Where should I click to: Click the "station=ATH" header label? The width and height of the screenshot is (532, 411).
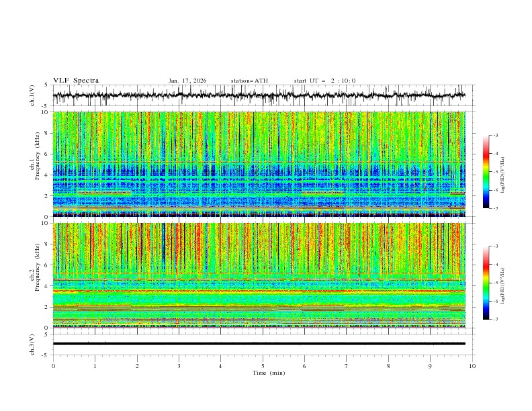(x=249, y=81)
